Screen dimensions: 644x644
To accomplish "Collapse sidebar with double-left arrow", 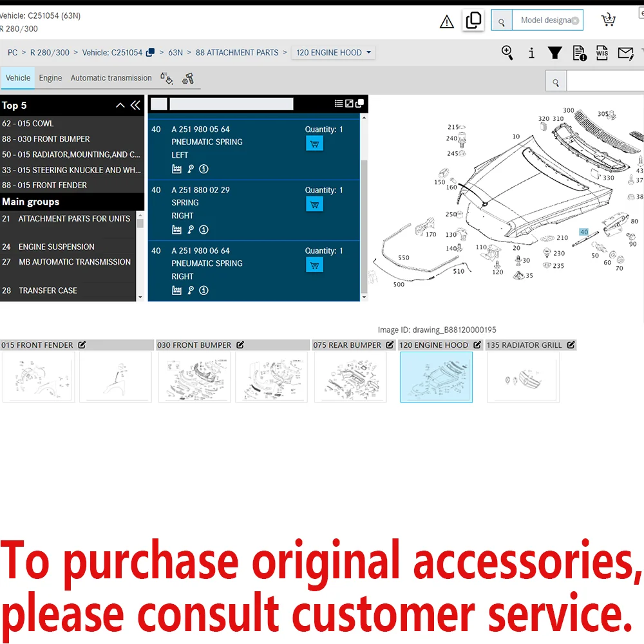I will 135,105.
